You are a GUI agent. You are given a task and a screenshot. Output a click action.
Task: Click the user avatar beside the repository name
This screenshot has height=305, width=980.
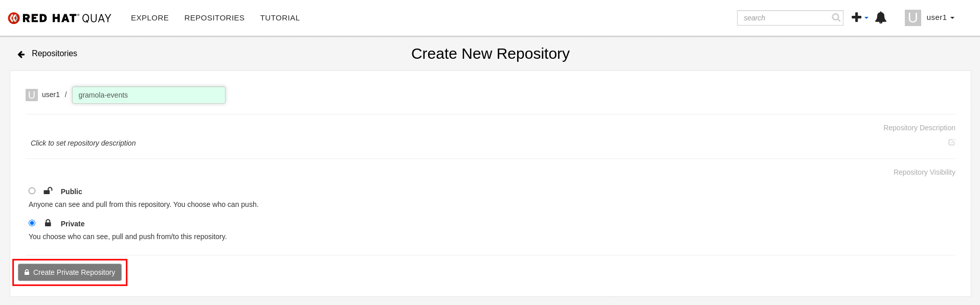[31, 95]
